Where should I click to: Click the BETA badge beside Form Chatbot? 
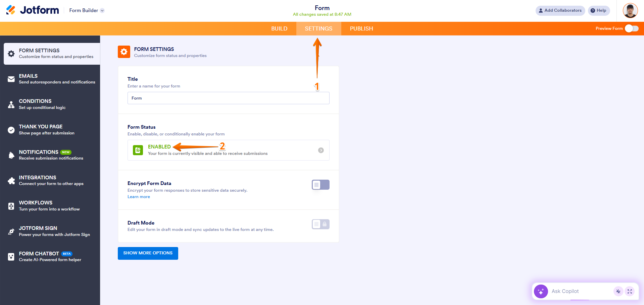click(x=67, y=254)
